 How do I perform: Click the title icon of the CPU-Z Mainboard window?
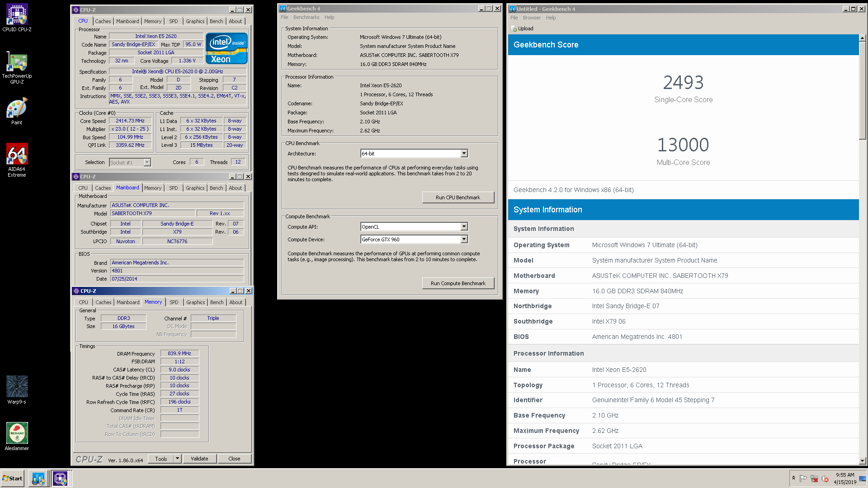click(x=76, y=177)
